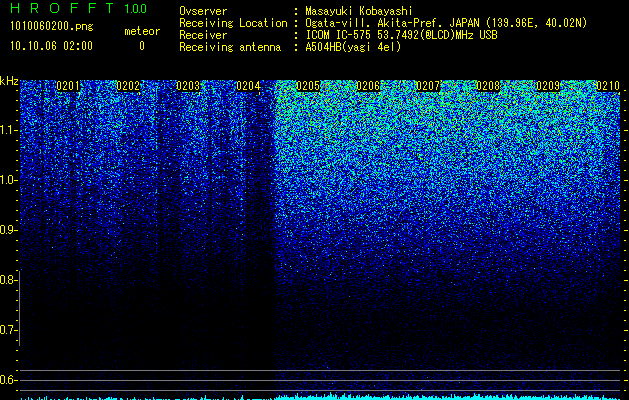Click the 1.0 frequency axis label
This screenshot has height=400, width=629.
(x=8, y=180)
